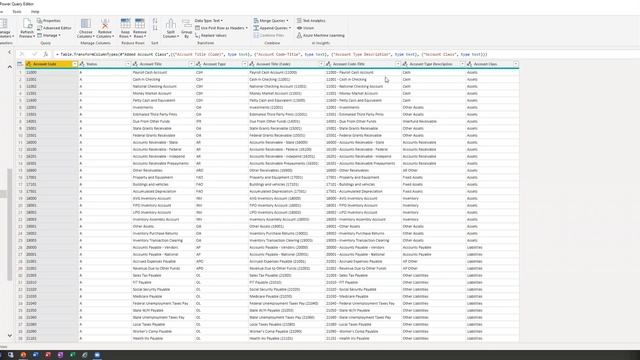
Task: Open the Status column filter dropdown
Action: coord(128,64)
